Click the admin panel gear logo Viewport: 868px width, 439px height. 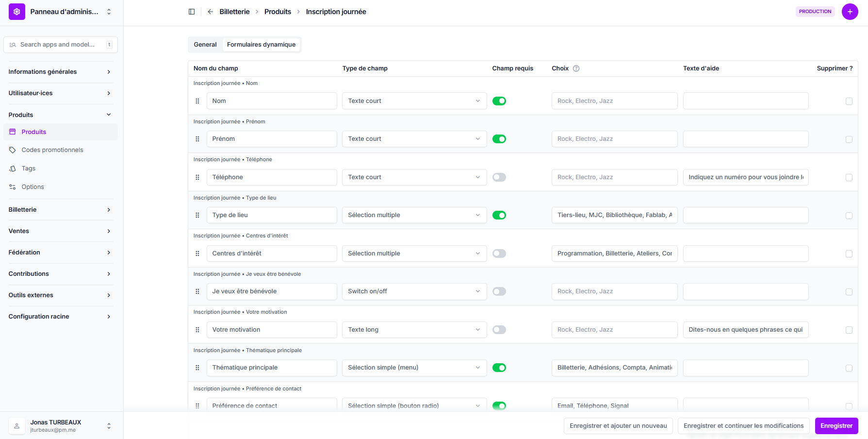pos(17,12)
